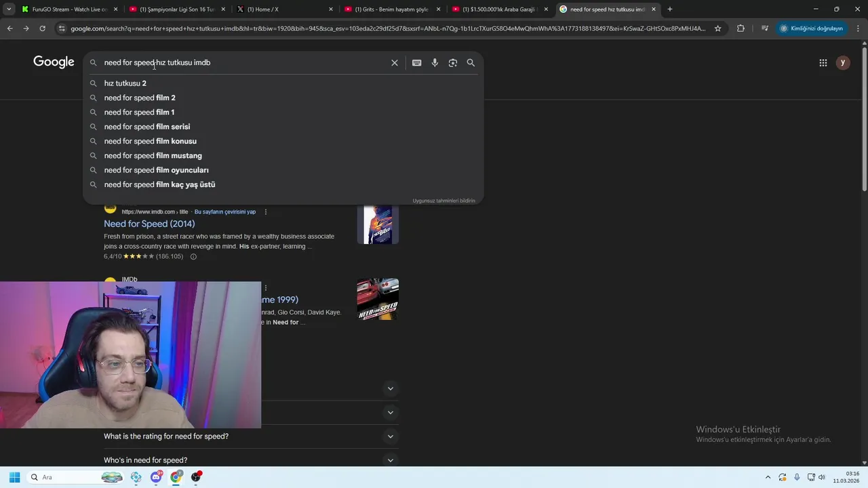Click 'Bu sayfanın çevirisini yap' link

click(225, 212)
